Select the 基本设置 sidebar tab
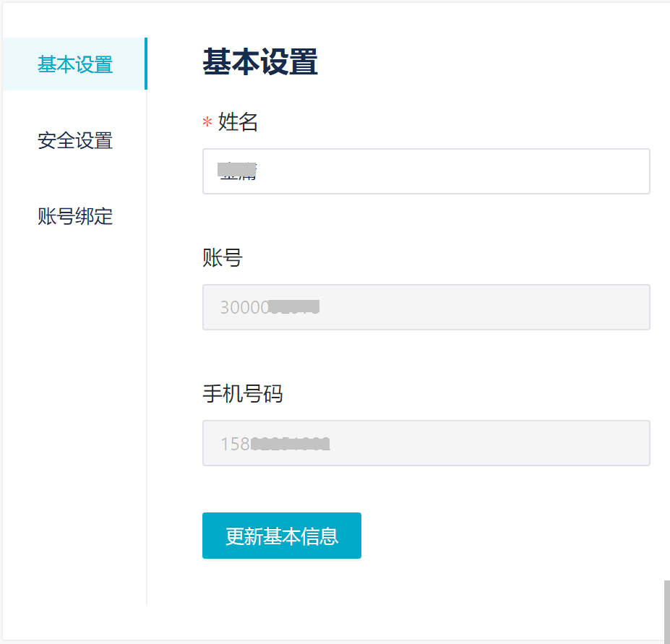Viewport: 670px width, 644px height. click(x=75, y=64)
